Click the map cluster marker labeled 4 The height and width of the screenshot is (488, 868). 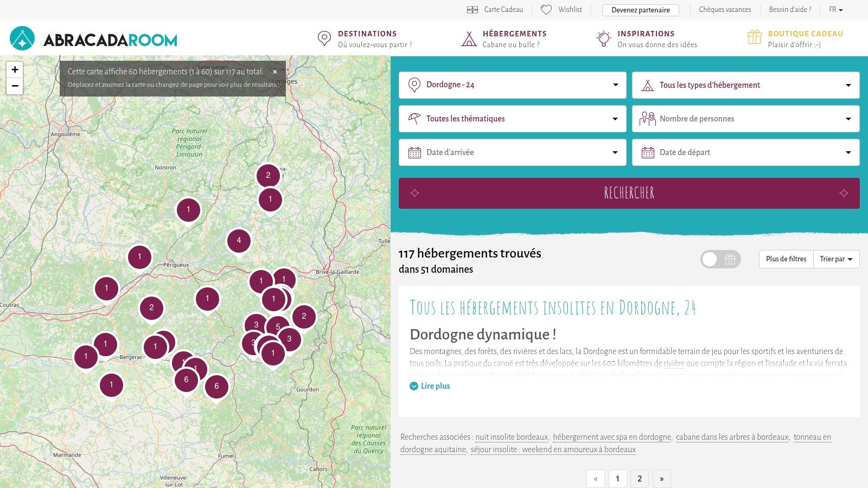click(239, 241)
